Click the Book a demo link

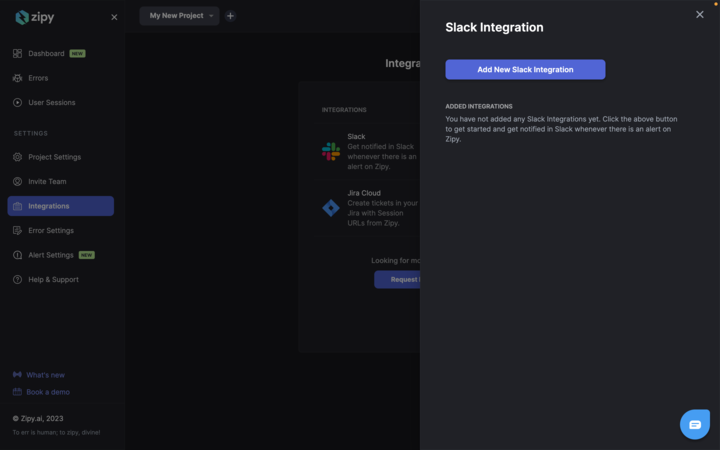48,392
